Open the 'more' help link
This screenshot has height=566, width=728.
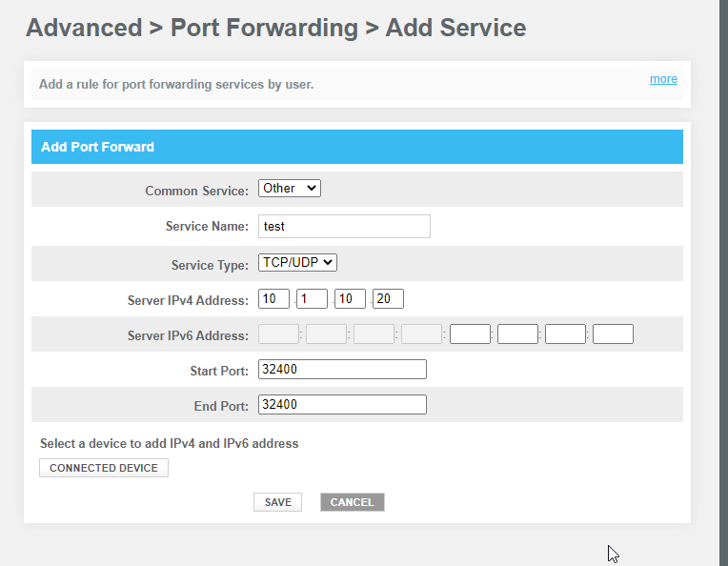[x=663, y=79]
